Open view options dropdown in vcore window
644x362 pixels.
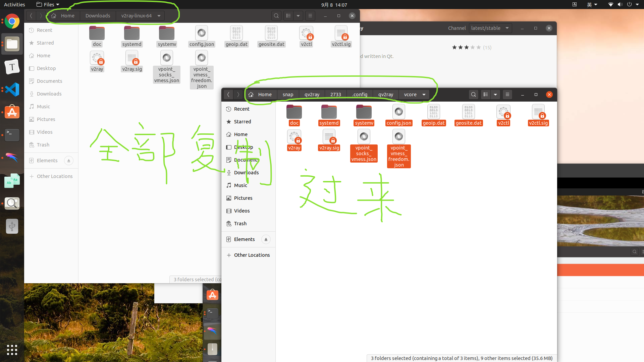495,95
